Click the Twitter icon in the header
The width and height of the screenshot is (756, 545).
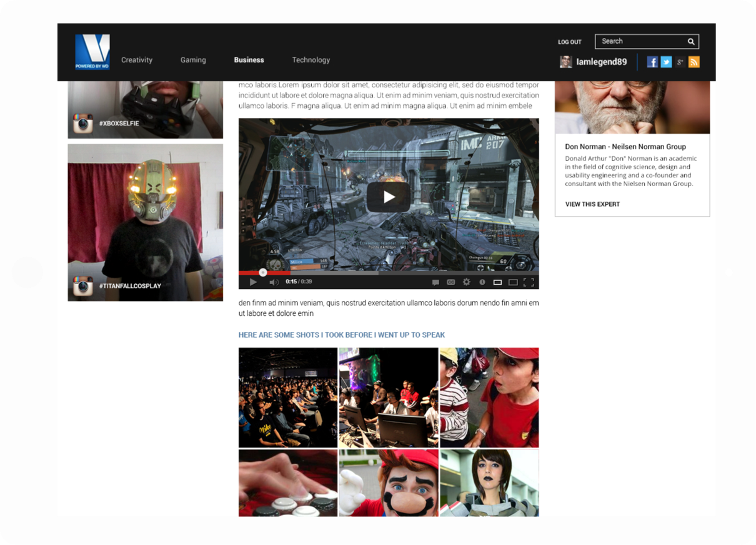click(x=666, y=62)
